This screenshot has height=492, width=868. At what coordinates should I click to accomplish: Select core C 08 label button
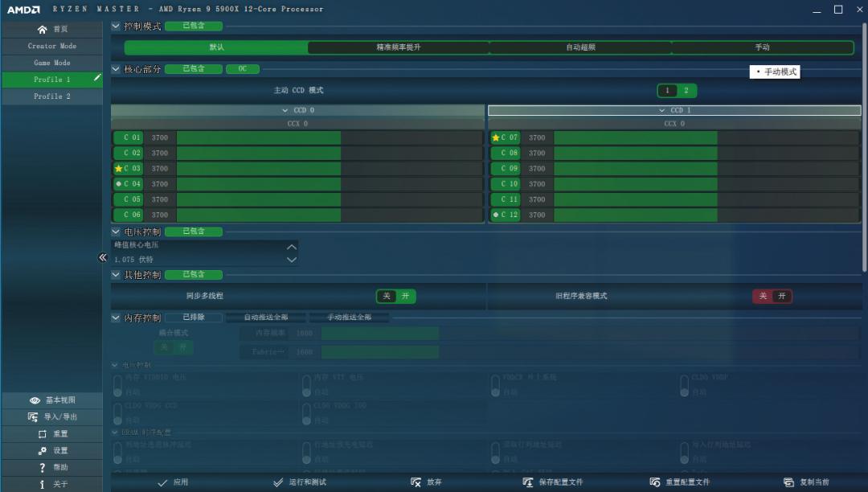click(506, 153)
